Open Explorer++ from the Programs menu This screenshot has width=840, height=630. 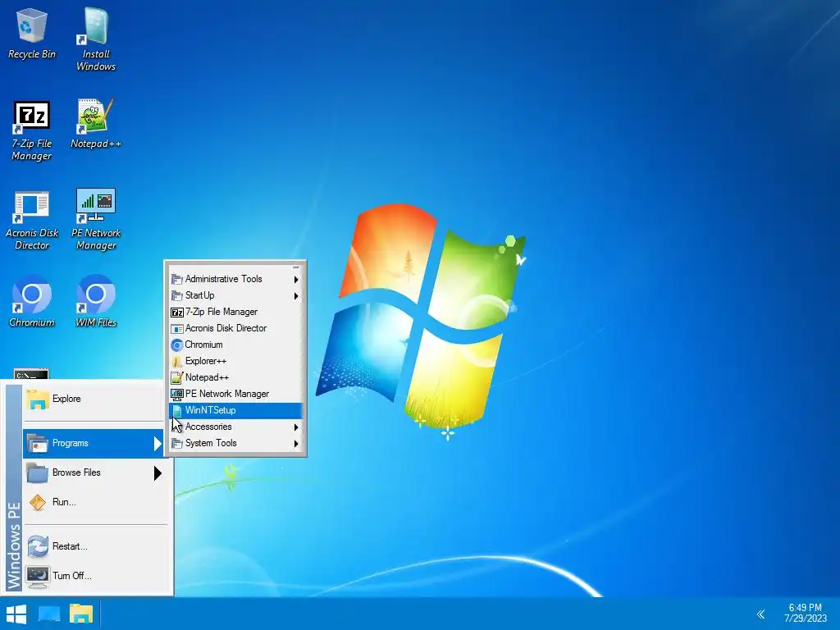click(235, 361)
